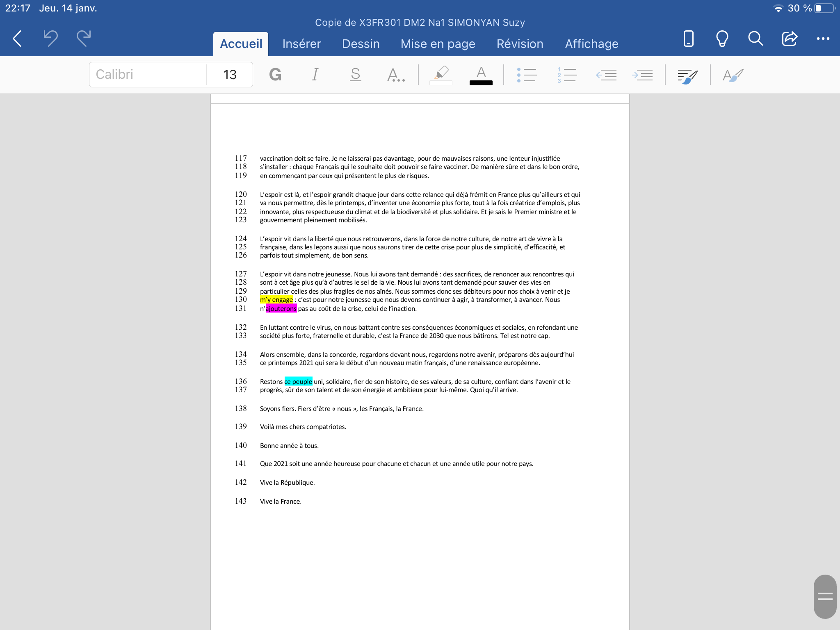
Task: Switch to mobile view layout icon
Action: tap(688, 39)
